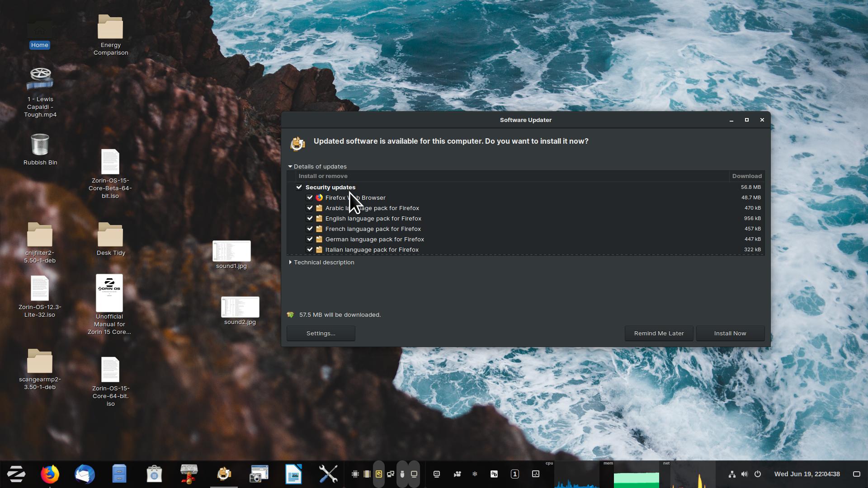Open updater Settings... button
Screen dimensions: 868x488
pyautogui.click(x=321, y=333)
